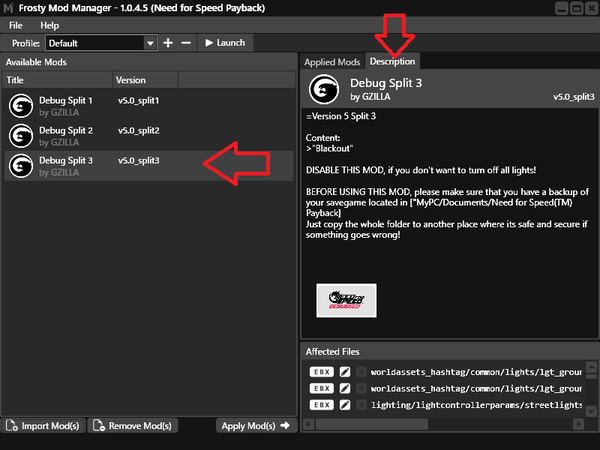
Task: Select the Debug Split 3 mod
Action: click(x=148, y=166)
